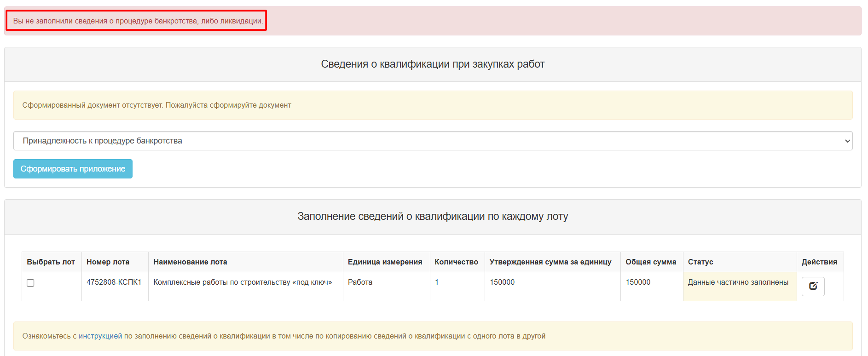The height and width of the screenshot is (356, 868).
Task: Click the «Данные частично заполнены» status cell
Action: point(738,282)
